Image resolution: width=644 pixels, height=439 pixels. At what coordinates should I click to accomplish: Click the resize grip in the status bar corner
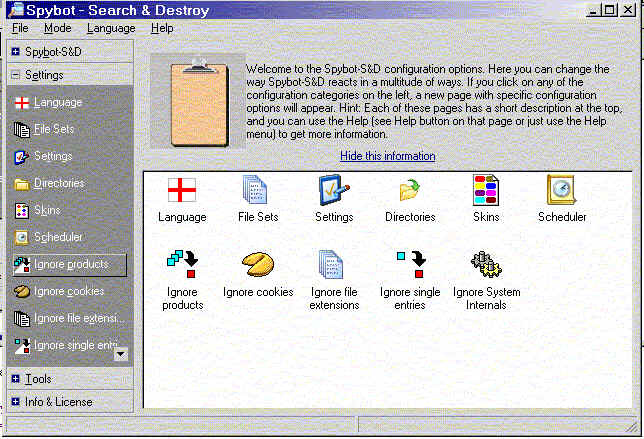pos(631,427)
